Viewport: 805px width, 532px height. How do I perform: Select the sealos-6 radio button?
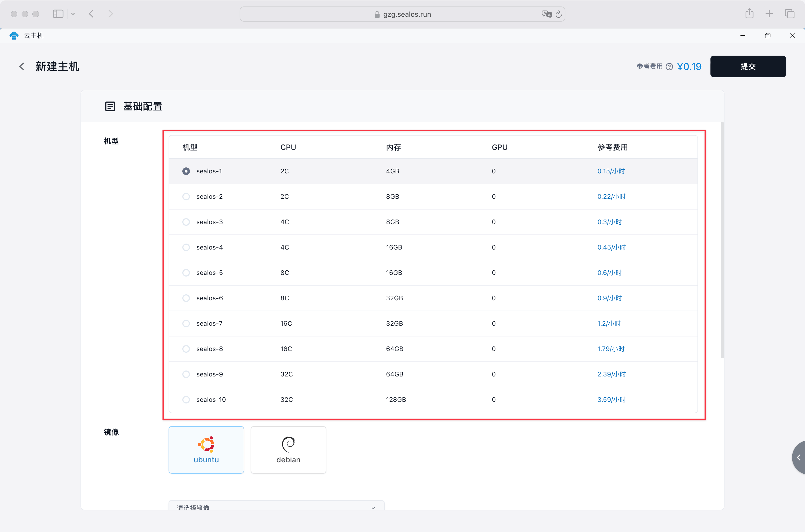pos(186,298)
